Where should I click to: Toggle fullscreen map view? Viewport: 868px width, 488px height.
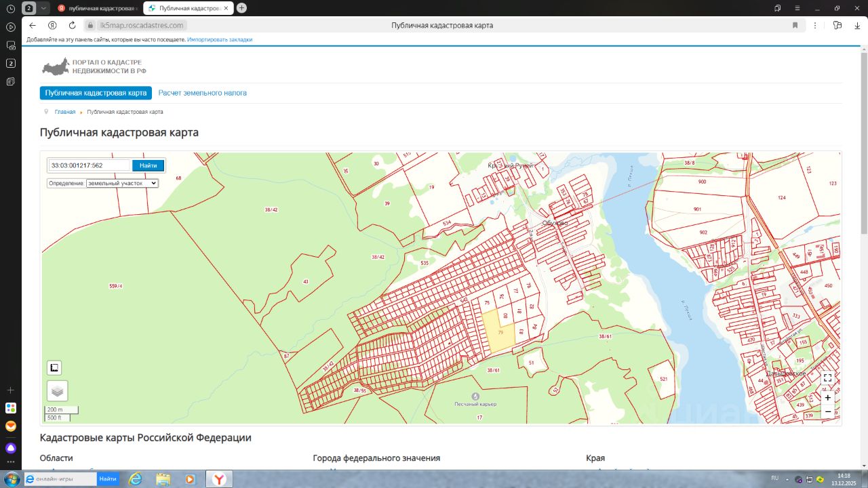click(827, 378)
